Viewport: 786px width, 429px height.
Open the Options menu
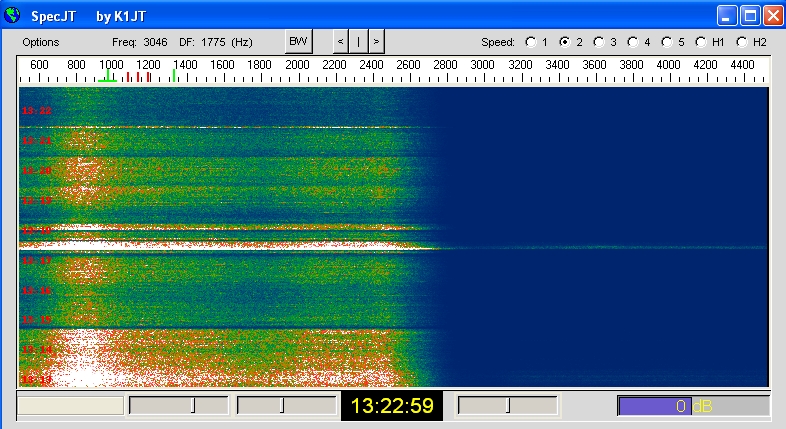(41, 42)
